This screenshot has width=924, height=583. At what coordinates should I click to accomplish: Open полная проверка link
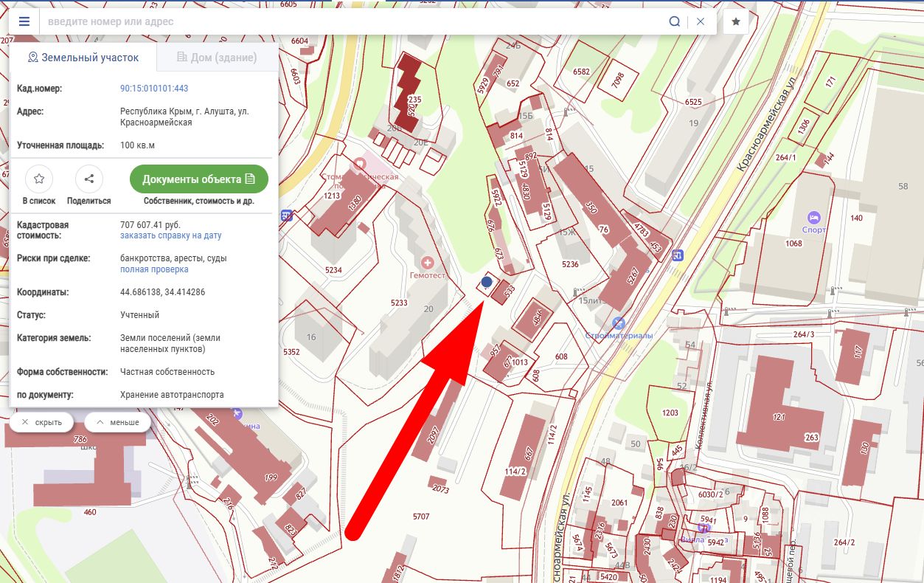point(154,270)
